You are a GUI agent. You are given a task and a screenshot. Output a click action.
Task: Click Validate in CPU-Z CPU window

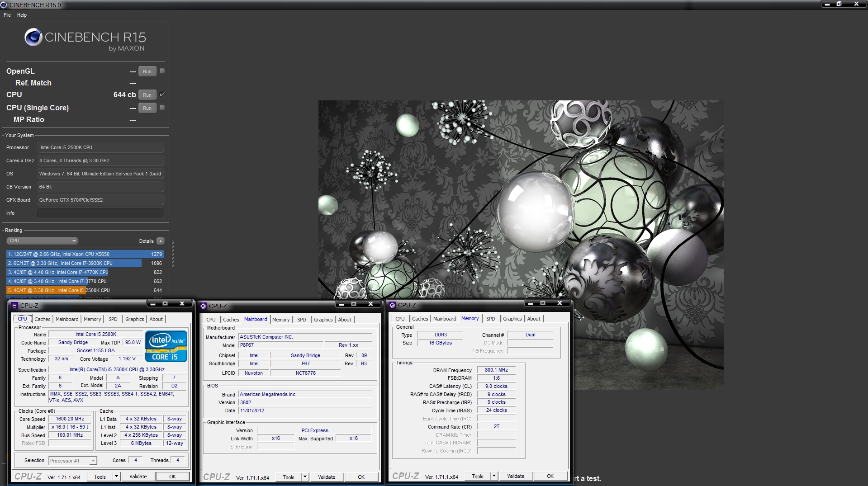(138, 477)
